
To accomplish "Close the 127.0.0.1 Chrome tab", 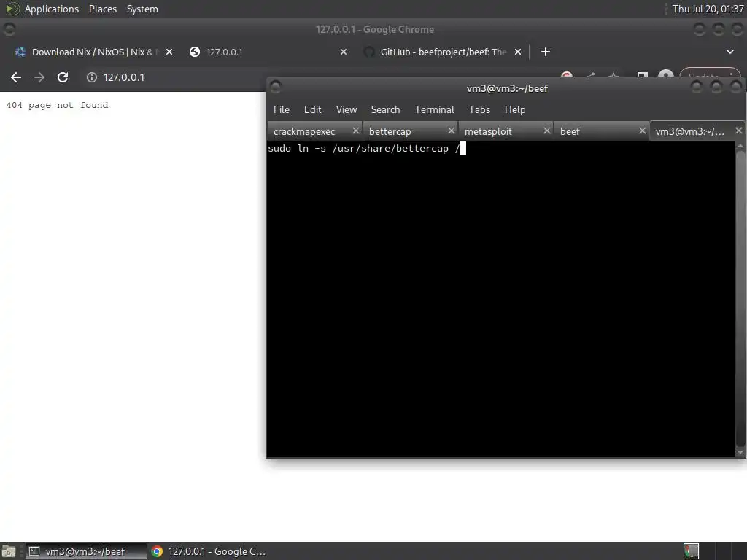I will click(344, 52).
